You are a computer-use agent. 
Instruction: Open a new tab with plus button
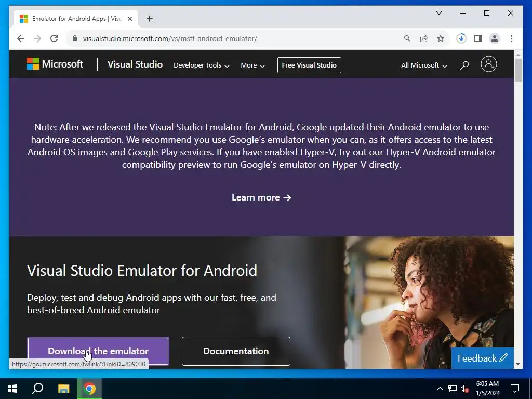point(150,19)
